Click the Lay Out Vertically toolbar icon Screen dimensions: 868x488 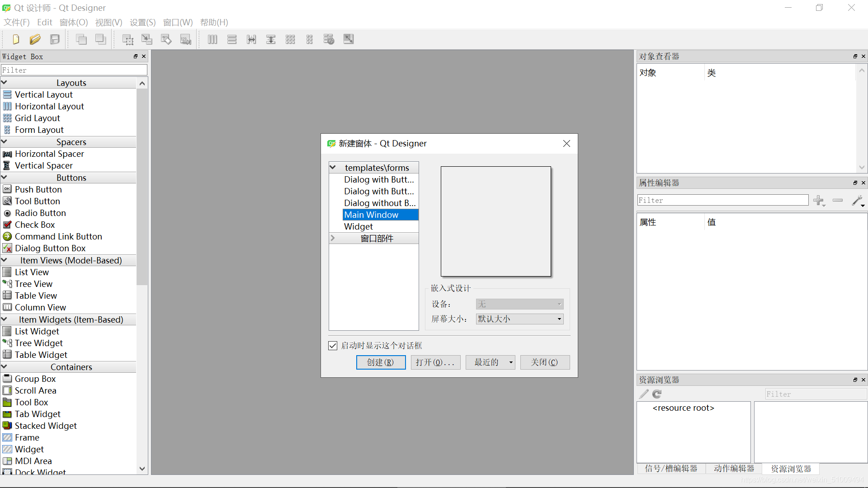click(232, 39)
